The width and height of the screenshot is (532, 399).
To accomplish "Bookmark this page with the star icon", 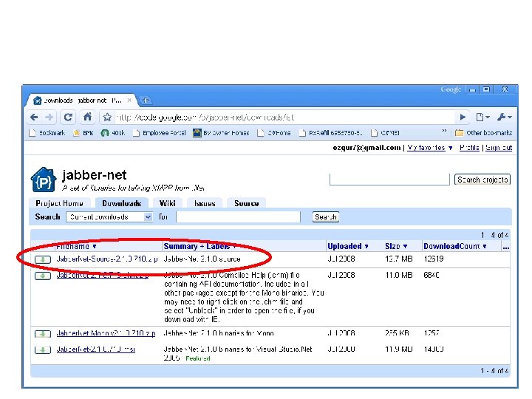I will point(107,117).
